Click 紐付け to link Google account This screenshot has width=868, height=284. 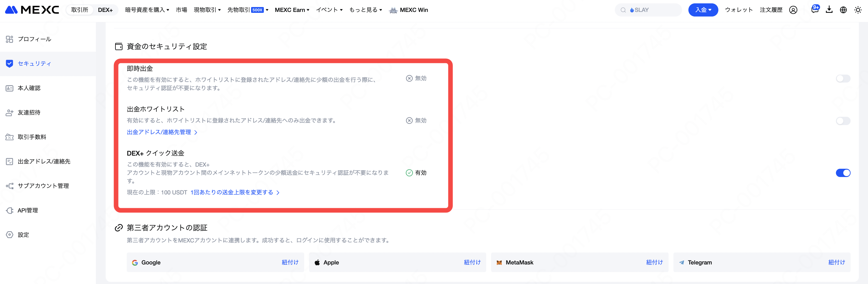click(290, 262)
